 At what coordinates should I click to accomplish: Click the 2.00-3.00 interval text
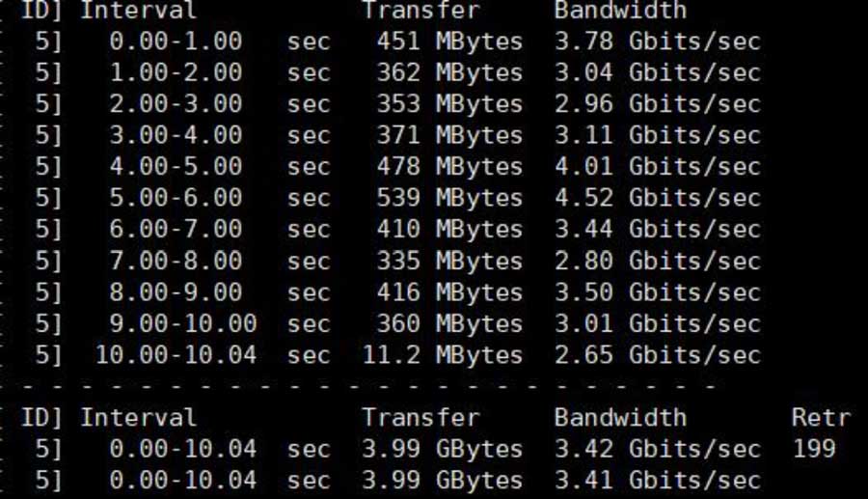pos(176,104)
